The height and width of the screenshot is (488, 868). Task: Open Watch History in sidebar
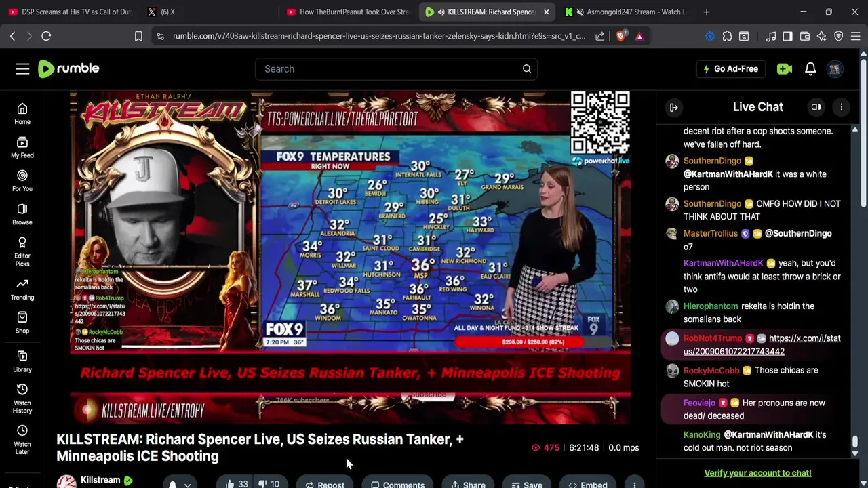[x=22, y=399]
